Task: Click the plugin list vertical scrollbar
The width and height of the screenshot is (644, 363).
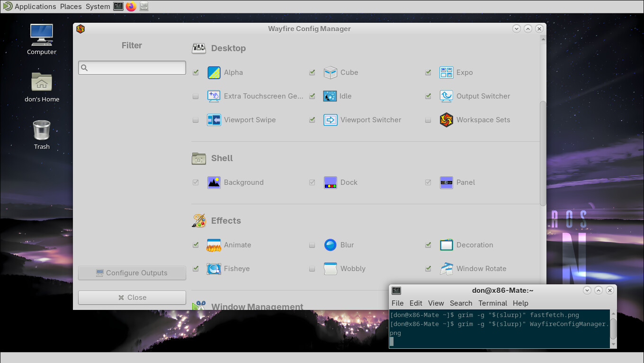Action: pos(543,153)
